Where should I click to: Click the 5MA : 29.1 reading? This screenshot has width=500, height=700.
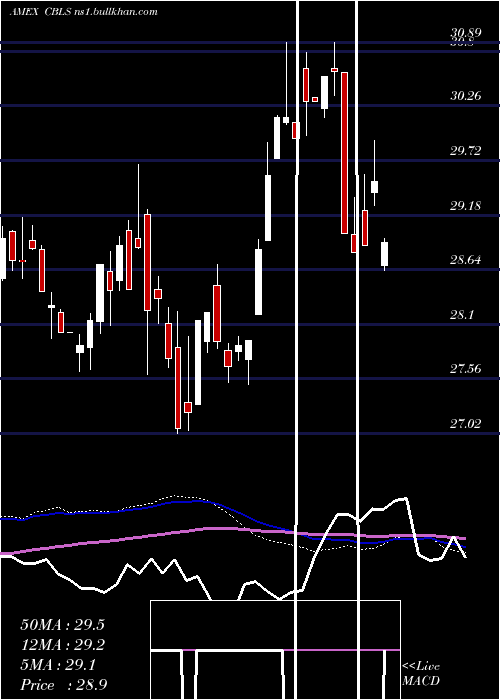click(x=58, y=666)
